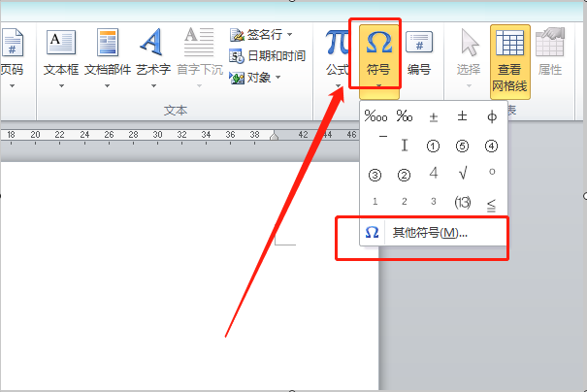Insert the circled number ② symbol
This screenshot has width=587, height=392.
click(404, 175)
